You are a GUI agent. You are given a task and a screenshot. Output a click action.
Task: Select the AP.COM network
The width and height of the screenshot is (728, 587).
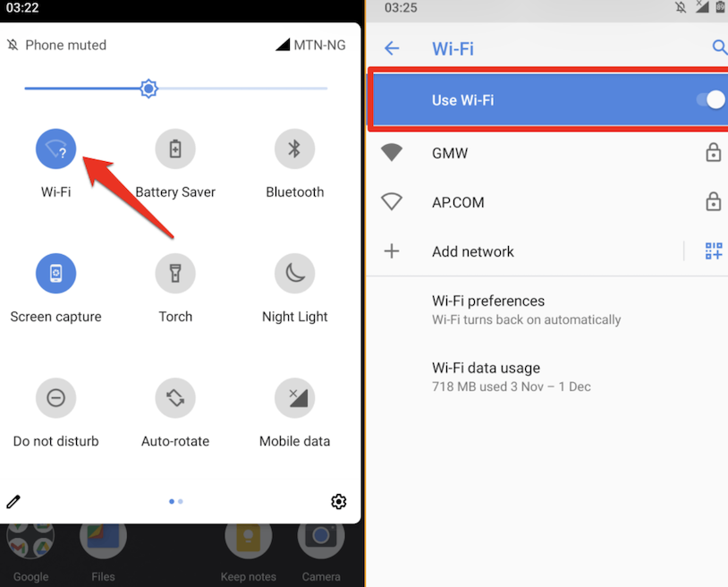(547, 202)
